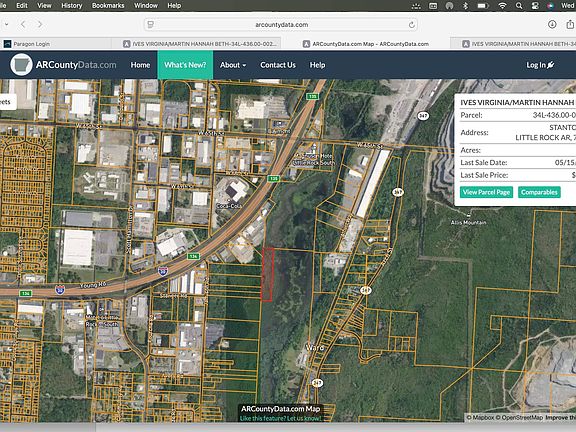The width and height of the screenshot is (576, 432).
Task: Click the battery status icon
Action: (x=483, y=6)
